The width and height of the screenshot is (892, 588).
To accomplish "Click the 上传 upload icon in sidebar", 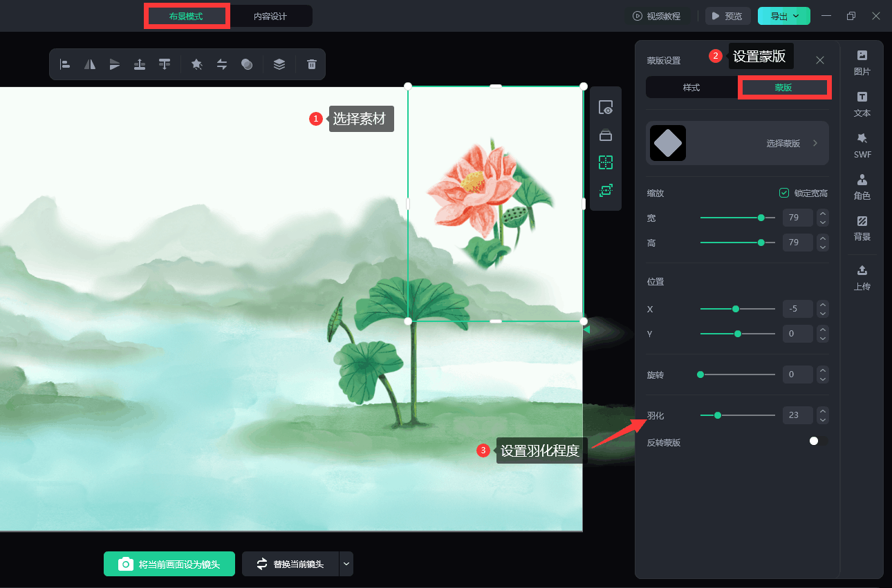I will coord(862,276).
